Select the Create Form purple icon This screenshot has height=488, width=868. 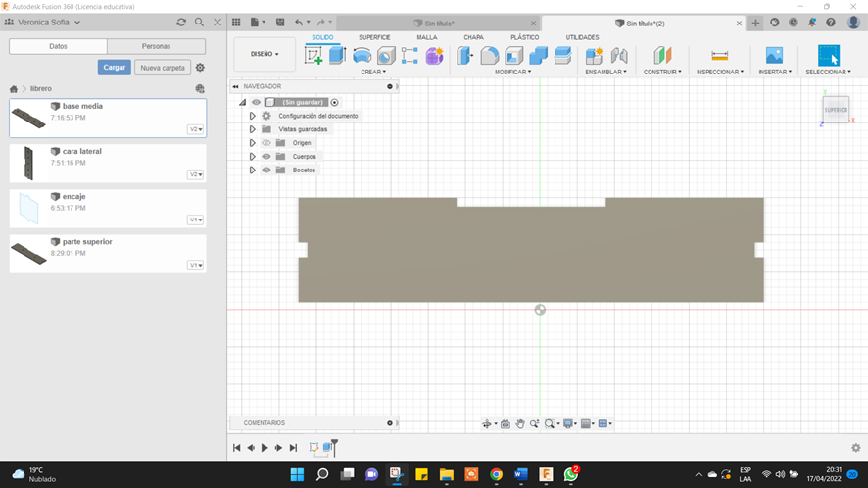pos(435,56)
